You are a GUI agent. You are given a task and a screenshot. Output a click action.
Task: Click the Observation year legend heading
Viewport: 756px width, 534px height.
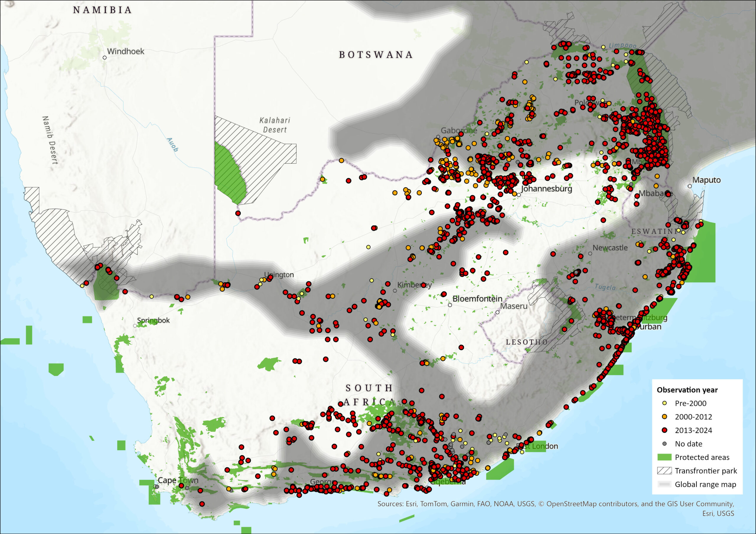pos(687,390)
